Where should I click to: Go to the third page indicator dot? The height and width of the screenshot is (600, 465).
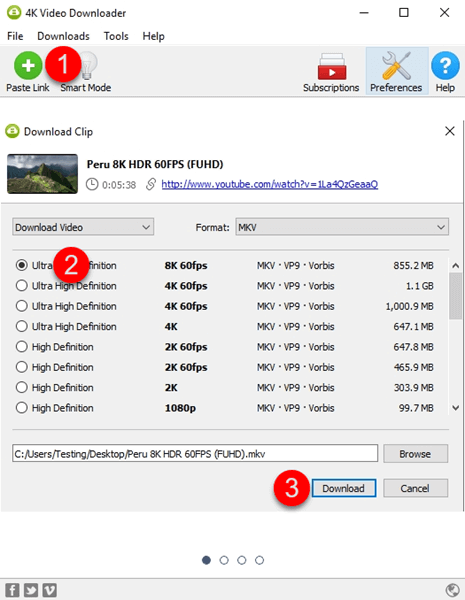(x=241, y=560)
